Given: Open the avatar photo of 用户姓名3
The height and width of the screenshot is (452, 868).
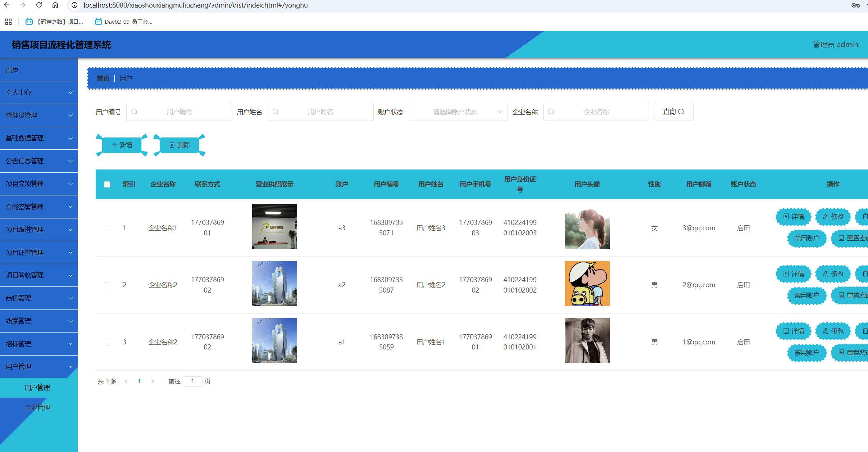Looking at the screenshot, I should 587,226.
